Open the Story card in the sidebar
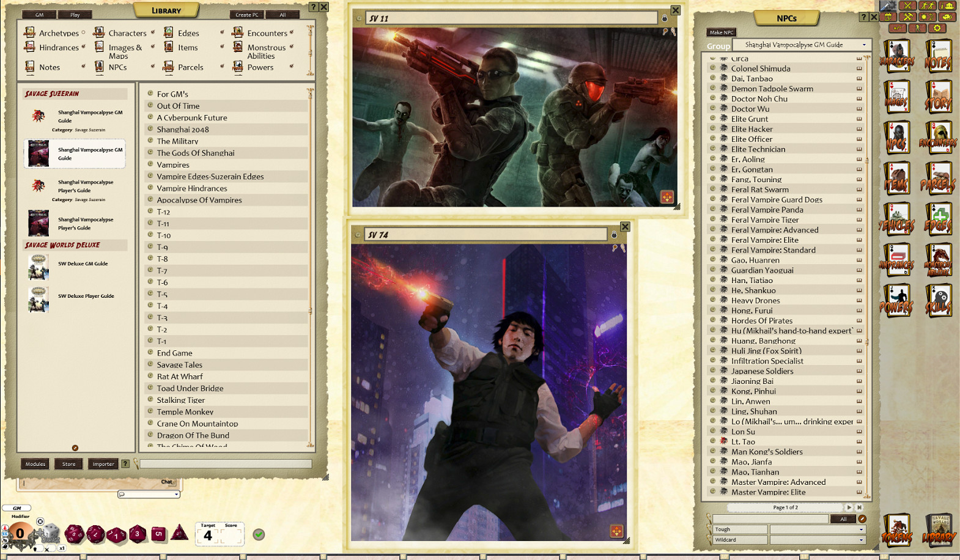 938,98
